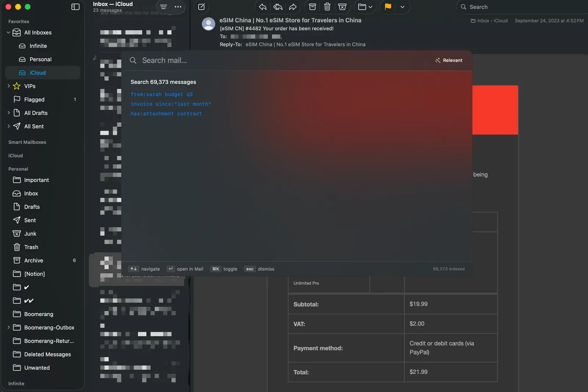Toggle the sidebar visibility icon
This screenshot has height=392, width=588.
[75, 7]
